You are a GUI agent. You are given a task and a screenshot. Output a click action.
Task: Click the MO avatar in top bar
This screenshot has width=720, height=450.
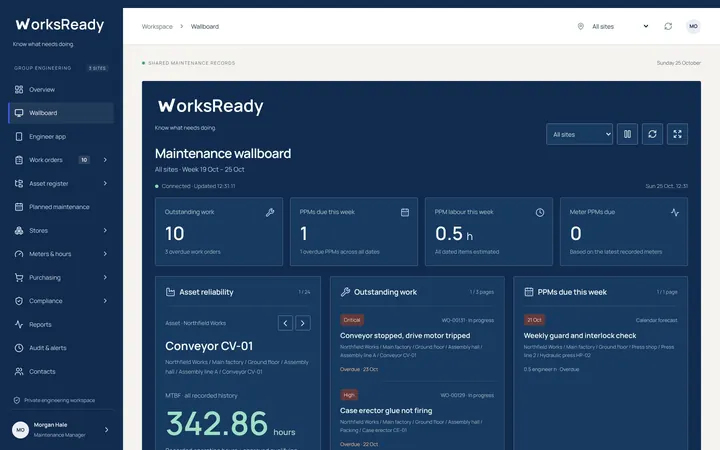tap(693, 27)
